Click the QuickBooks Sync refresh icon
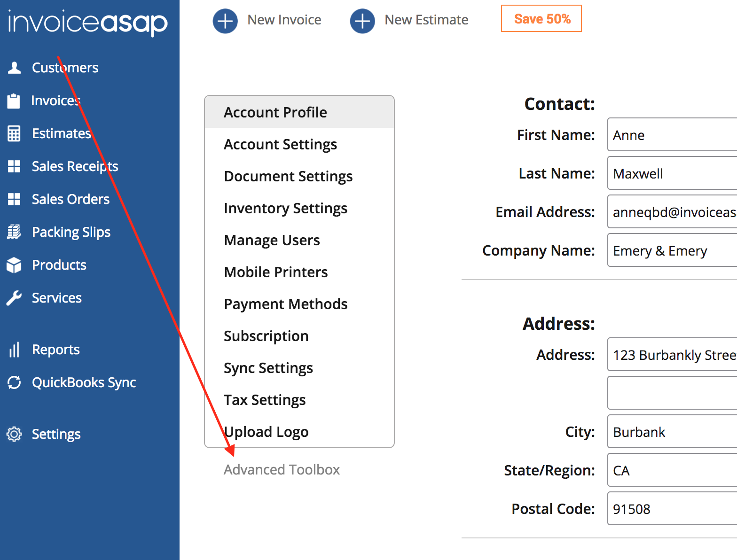This screenshot has width=737, height=560. (14, 382)
